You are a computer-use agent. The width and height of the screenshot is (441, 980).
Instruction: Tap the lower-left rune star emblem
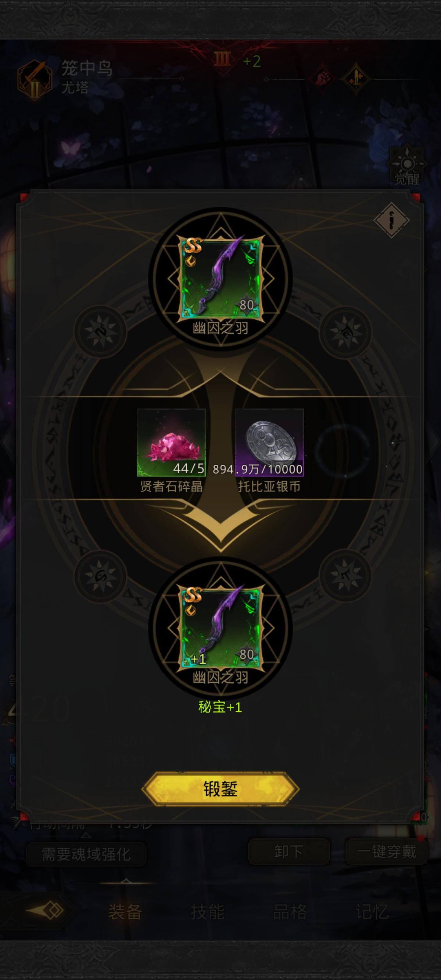(x=100, y=575)
